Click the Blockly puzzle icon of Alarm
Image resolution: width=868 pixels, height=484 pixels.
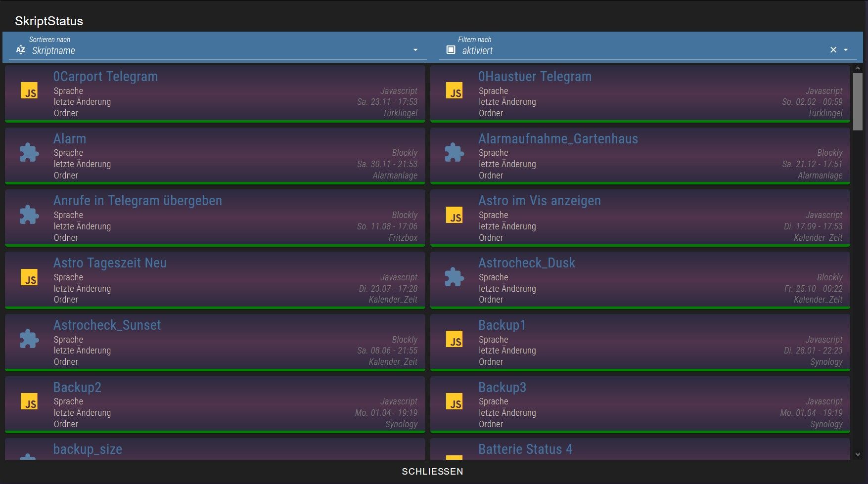tap(29, 153)
